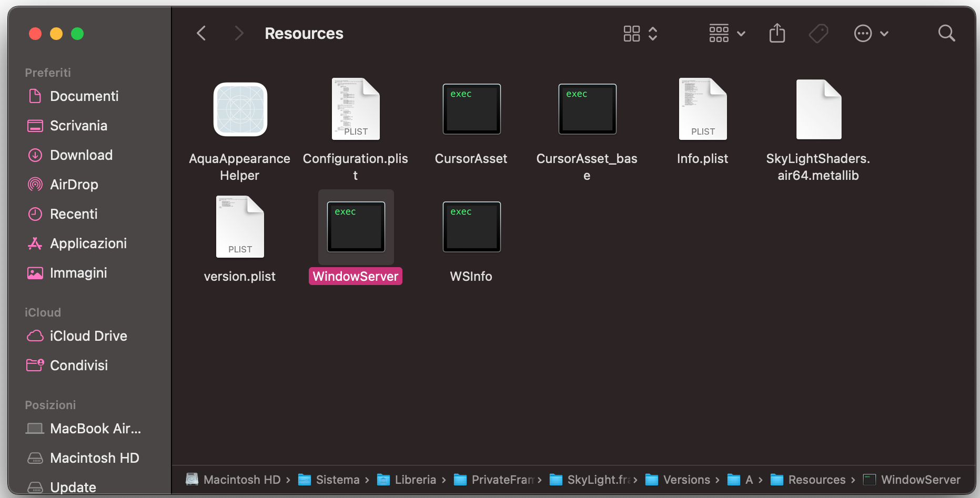Select the version.plist file
This screenshot has height=498, width=980.
pyautogui.click(x=239, y=227)
